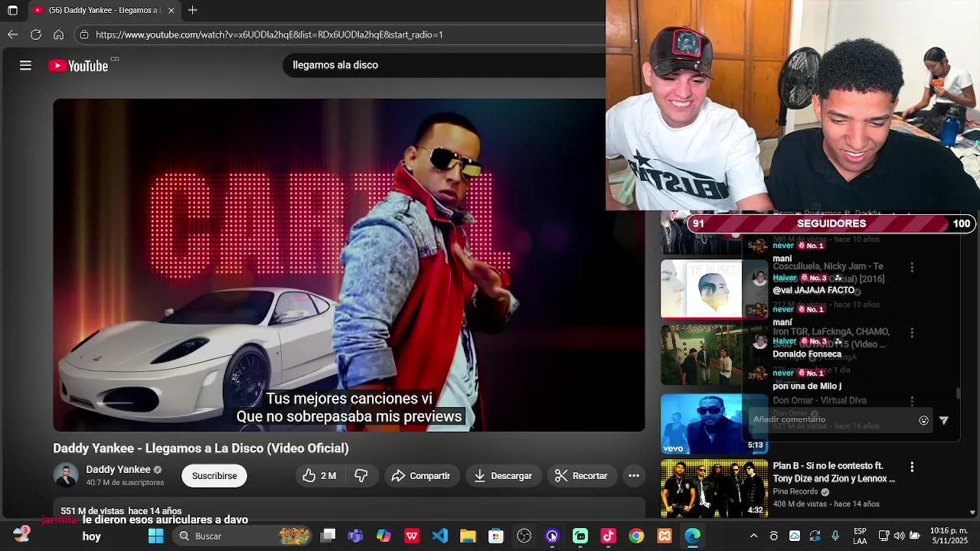The width and height of the screenshot is (980, 551).
Task: Open options menu for Cosculluela Nicky Jam video
Action: (x=912, y=267)
